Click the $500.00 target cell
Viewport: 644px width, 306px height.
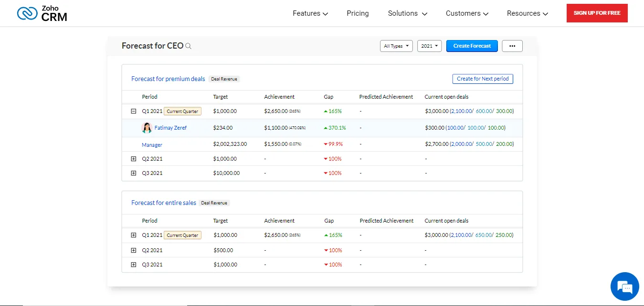(223, 250)
